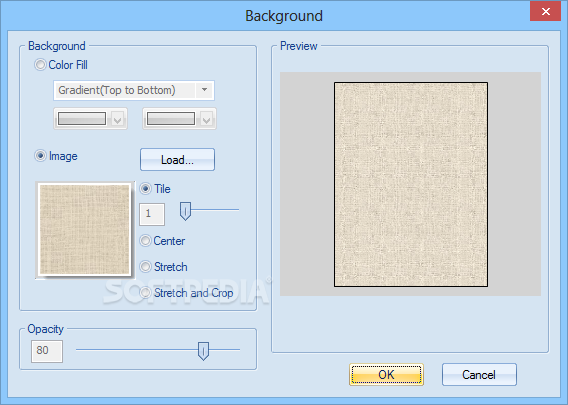
Task: Click the Load... button
Action: (178, 159)
